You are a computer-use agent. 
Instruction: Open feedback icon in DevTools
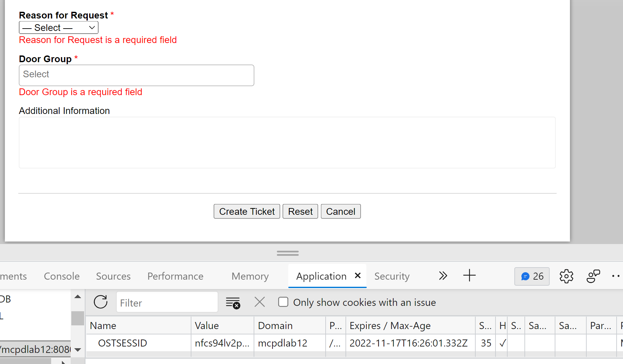coord(593,276)
